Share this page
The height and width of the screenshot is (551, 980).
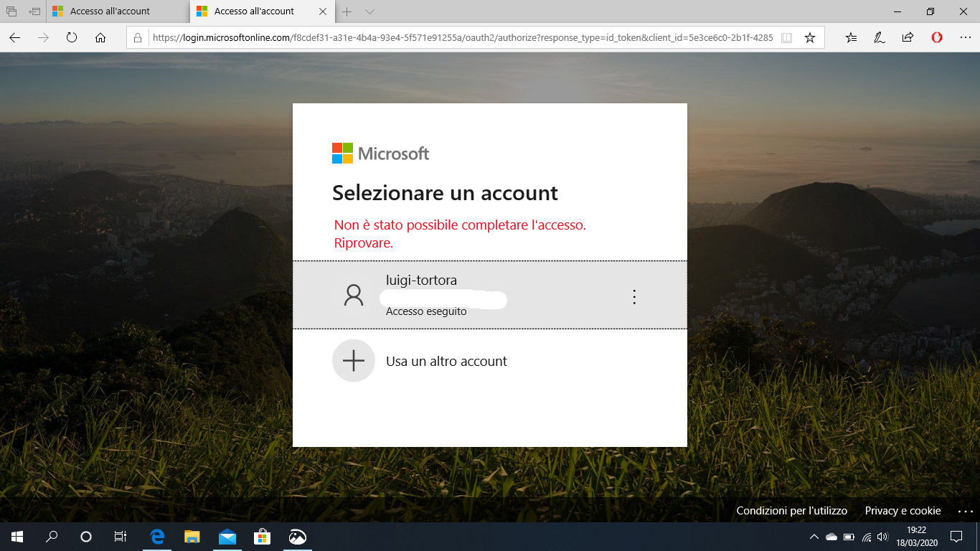click(908, 37)
